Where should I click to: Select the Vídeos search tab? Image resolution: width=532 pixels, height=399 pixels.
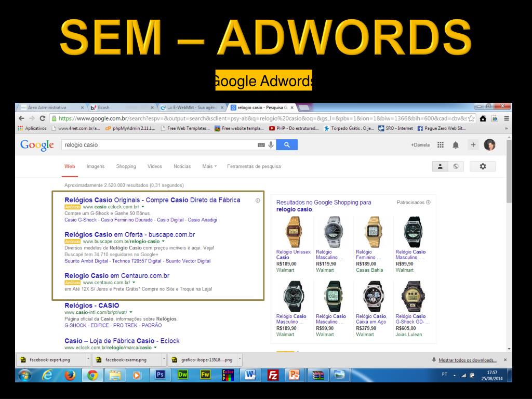point(155,166)
